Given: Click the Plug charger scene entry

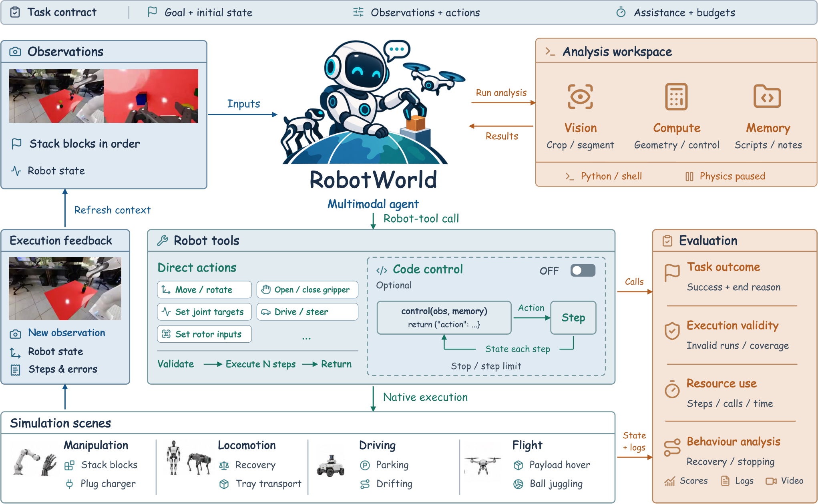Looking at the screenshot, I should coord(100,484).
